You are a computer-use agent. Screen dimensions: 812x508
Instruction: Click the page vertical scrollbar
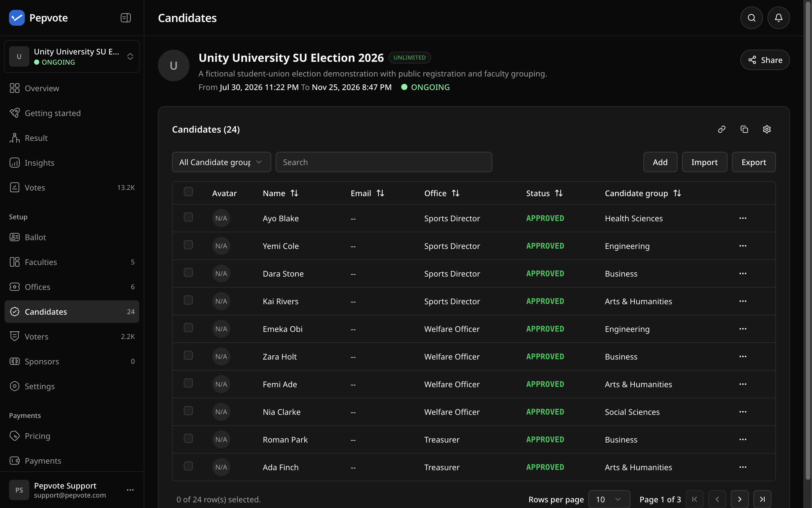click(x=808, y=240)
